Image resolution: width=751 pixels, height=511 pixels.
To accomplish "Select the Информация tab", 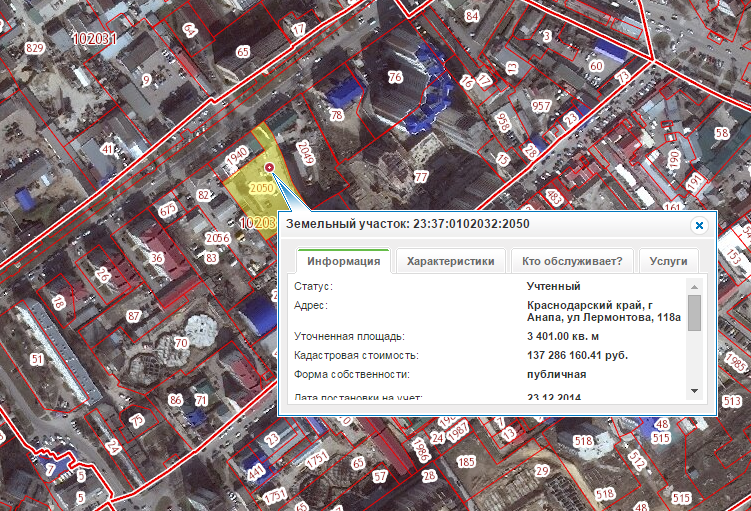I will tap(343, 261).
